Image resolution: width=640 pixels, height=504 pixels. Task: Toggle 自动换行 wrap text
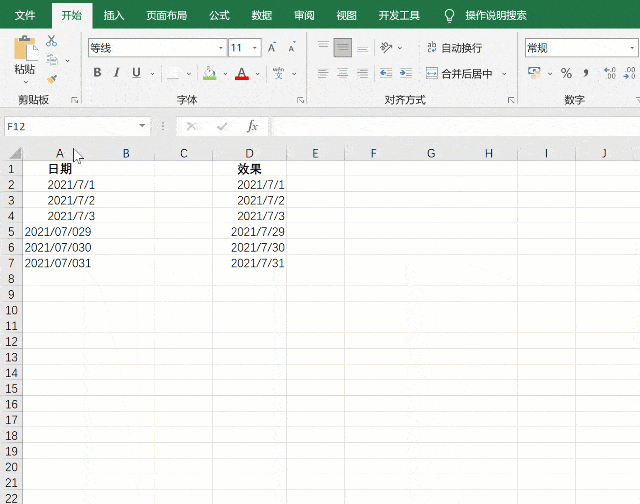pos(455,48)
